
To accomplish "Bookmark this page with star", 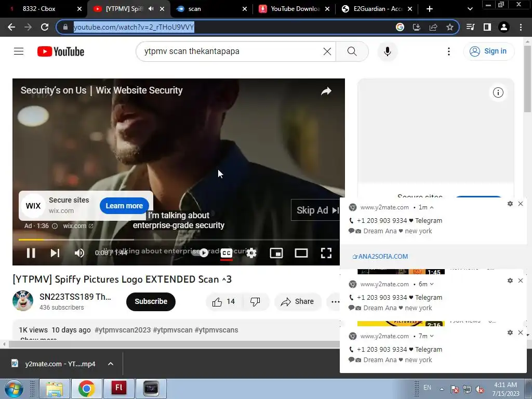I will click(x=450, y=27).
